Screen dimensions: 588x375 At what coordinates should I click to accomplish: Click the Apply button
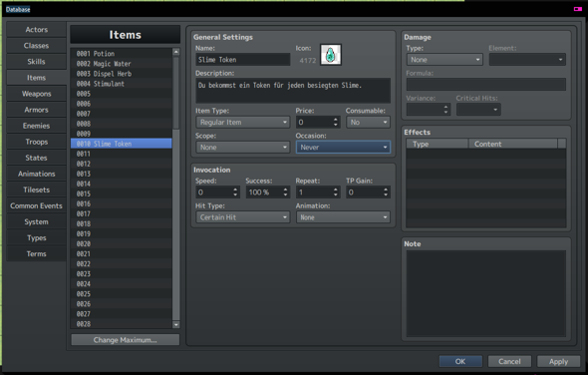point(558,361)
